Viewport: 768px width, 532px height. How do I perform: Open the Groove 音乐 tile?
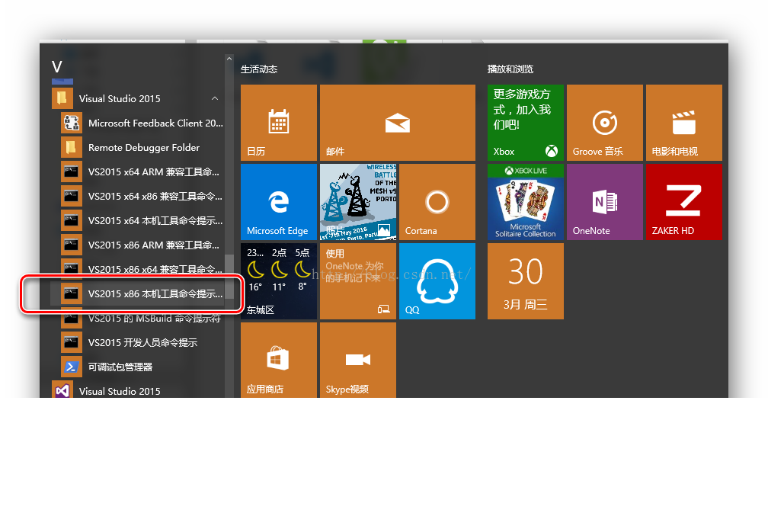(x=605, y=123)
